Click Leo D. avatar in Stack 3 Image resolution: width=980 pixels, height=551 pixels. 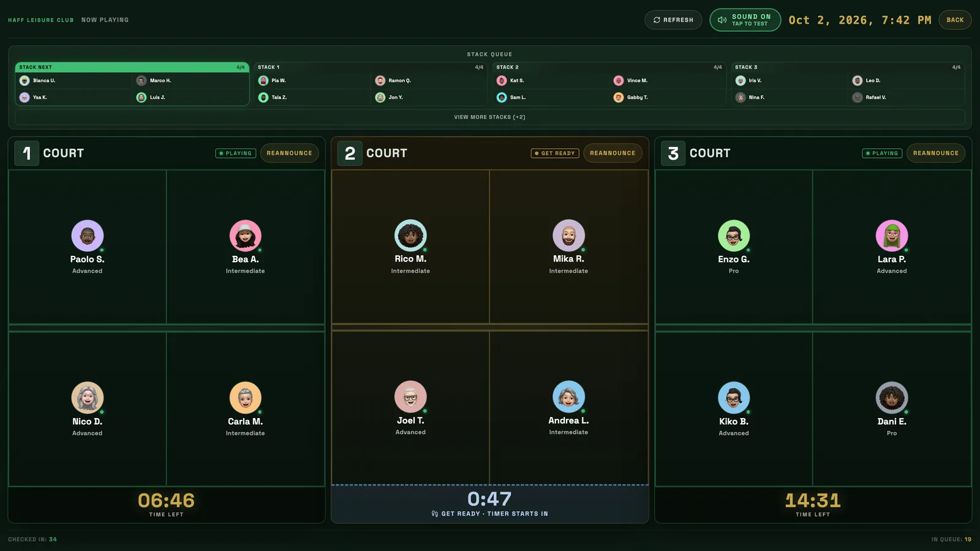pos(858,81)
